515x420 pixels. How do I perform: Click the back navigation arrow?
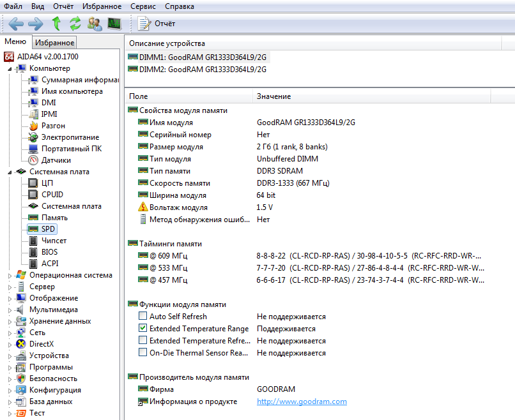16,24
